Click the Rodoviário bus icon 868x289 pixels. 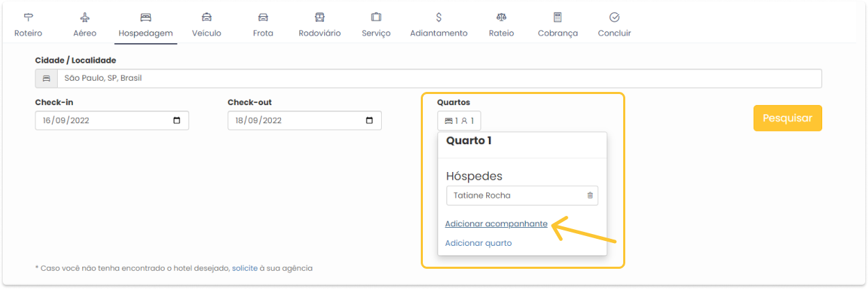pyautogui.click(x=319, y=17)
